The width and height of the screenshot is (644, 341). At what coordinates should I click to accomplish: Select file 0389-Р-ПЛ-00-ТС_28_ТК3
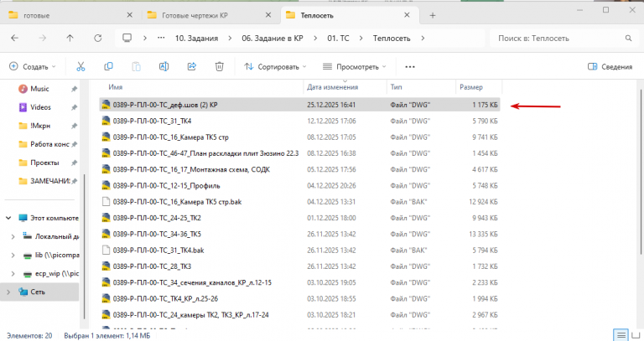pos(299,266)
